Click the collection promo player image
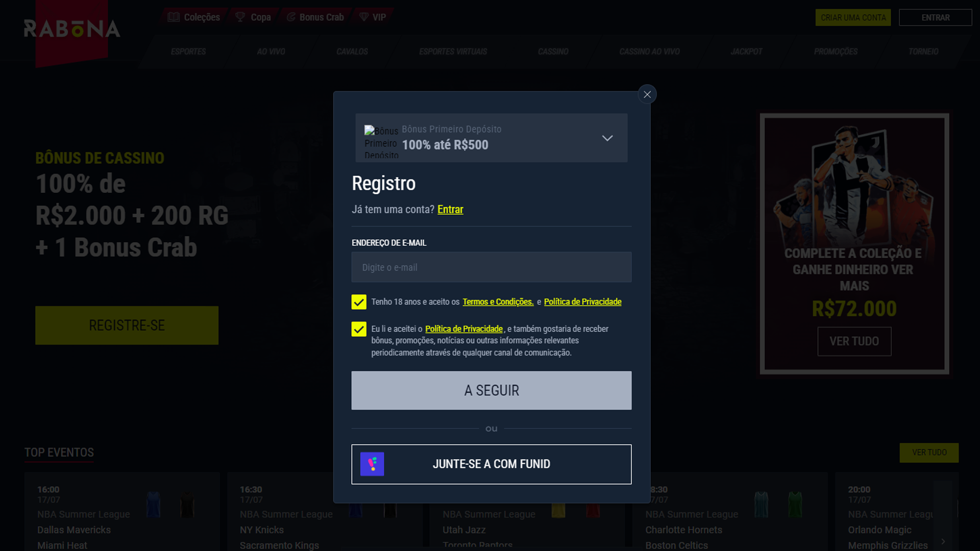The width and height of the screenshot is (980, 551). [854, 186]
